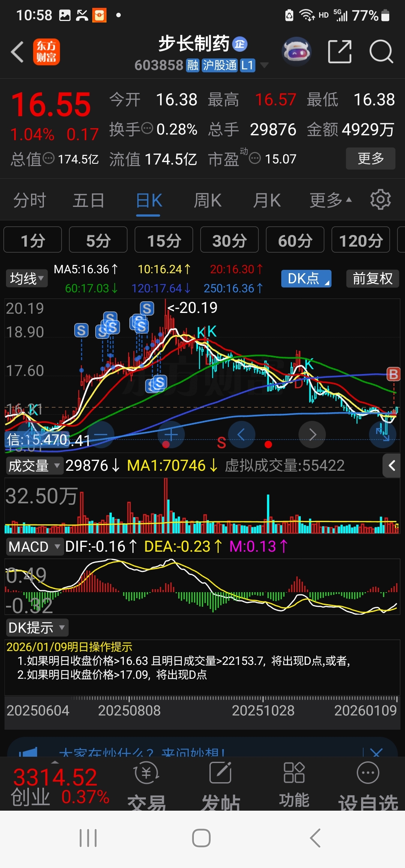Select the 60分 period button
The width and height of the screenshot is (405, 868).
[x=295, y=240]
